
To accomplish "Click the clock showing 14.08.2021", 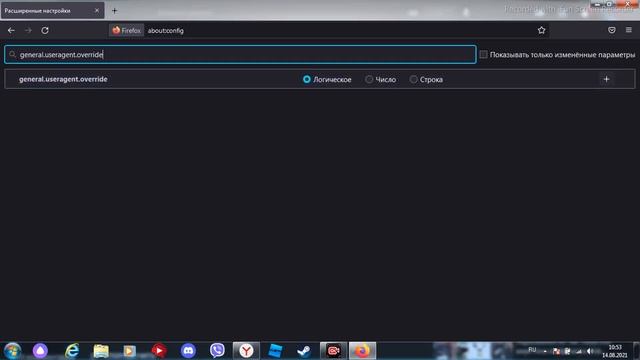I will [x=615, y=351].
